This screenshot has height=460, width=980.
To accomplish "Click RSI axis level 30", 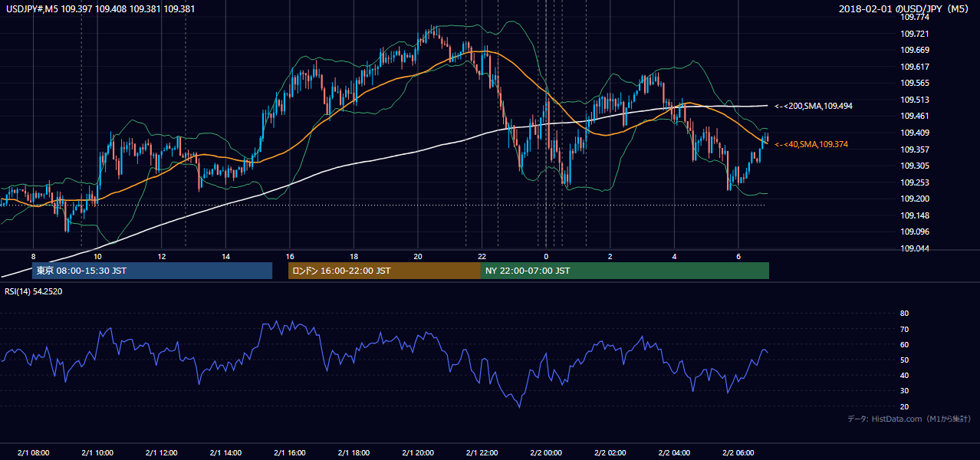I will [x=904, y=391].
